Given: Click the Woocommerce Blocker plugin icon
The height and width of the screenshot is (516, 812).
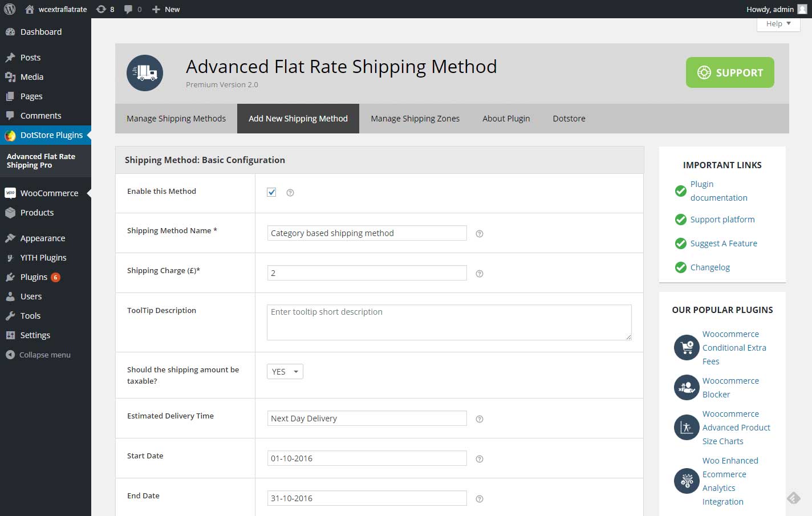Looking at the screenshot, I should pos(687,387).
